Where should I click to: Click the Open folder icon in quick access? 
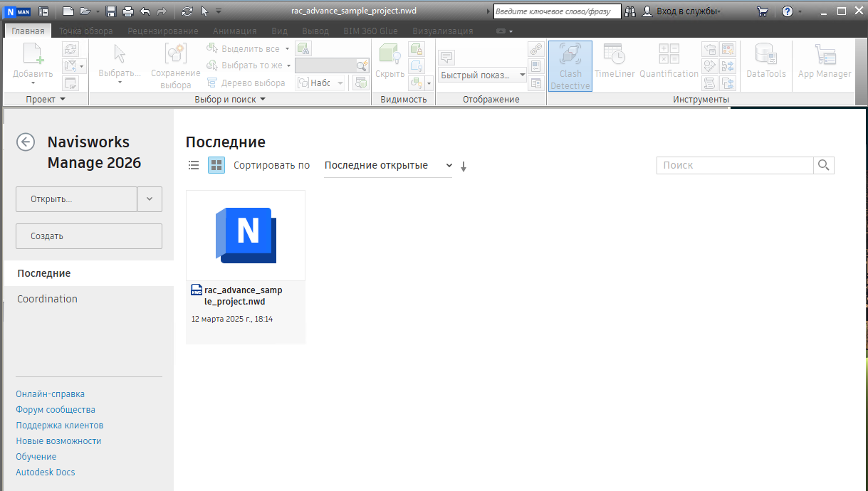[x=85, y=11]
